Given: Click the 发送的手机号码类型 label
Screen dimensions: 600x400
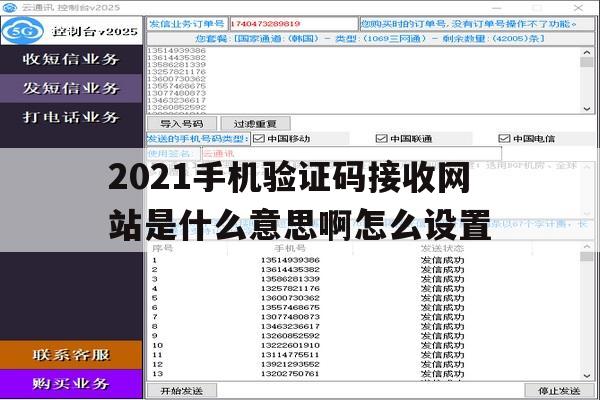Looking at the screenshot, I should click(x=198, y=139).
